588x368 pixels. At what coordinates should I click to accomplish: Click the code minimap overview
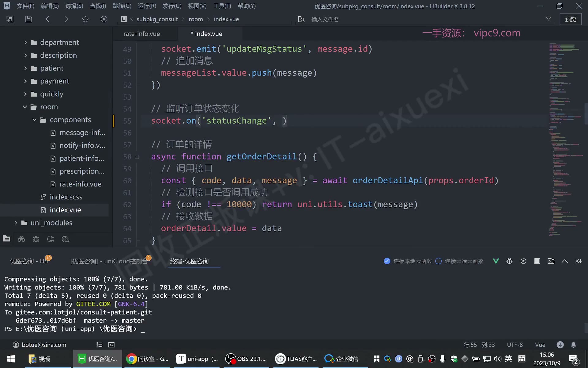click(x=565, y=140)
